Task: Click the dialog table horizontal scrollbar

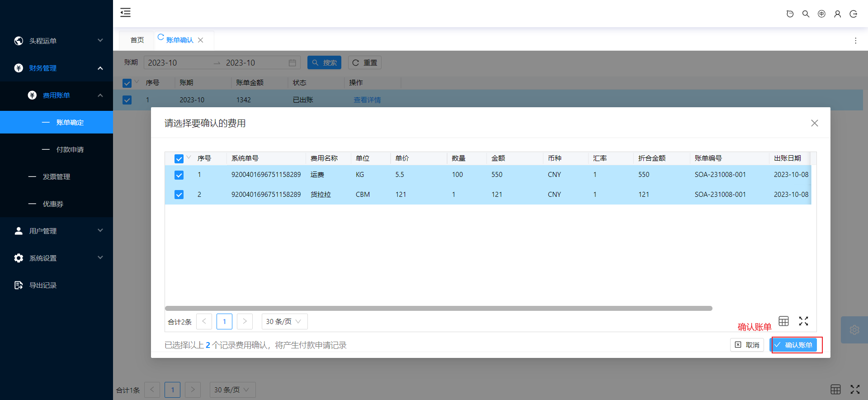Action: 439,308
